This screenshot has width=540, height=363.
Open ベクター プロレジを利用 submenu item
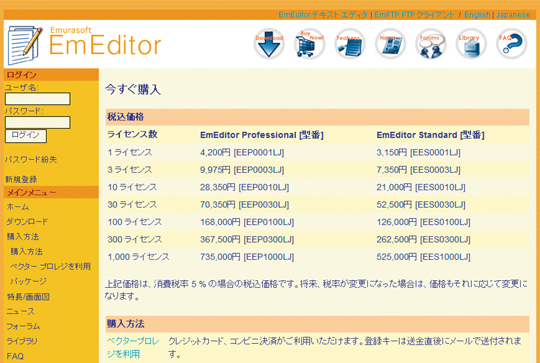pos(51,266)
